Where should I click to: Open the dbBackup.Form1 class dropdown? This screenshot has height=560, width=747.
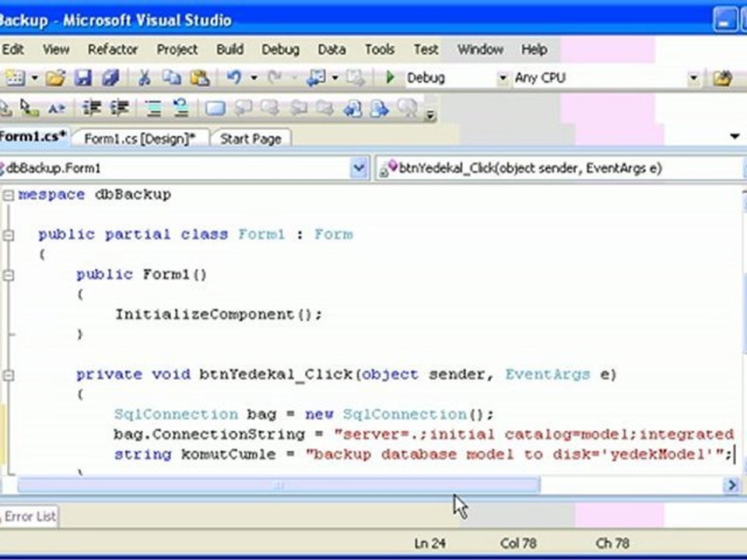(359, 168)
